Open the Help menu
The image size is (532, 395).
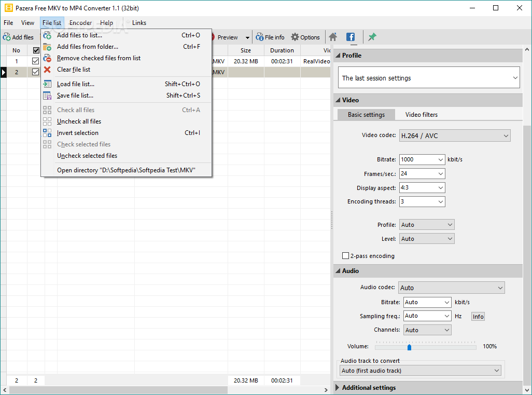(x=106, y=23)
